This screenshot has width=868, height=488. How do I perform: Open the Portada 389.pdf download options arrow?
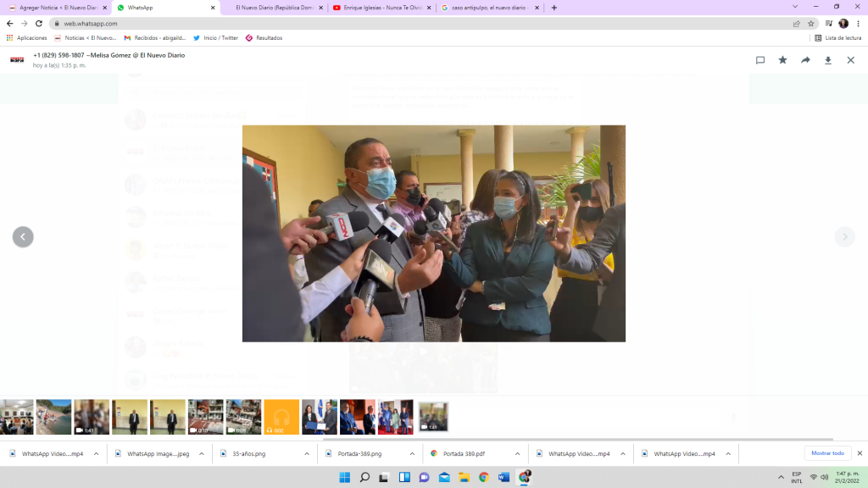tap(518, 454)
